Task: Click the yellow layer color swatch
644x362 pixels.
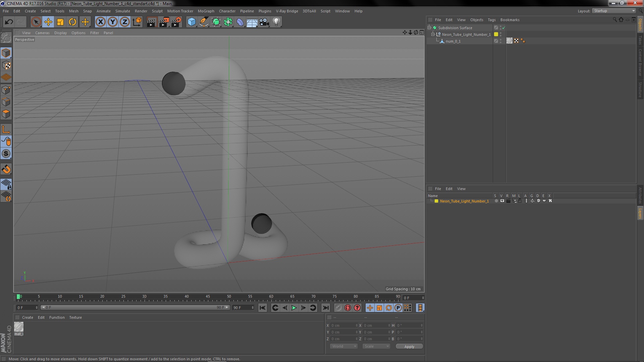Action: (x=436, y=201)
